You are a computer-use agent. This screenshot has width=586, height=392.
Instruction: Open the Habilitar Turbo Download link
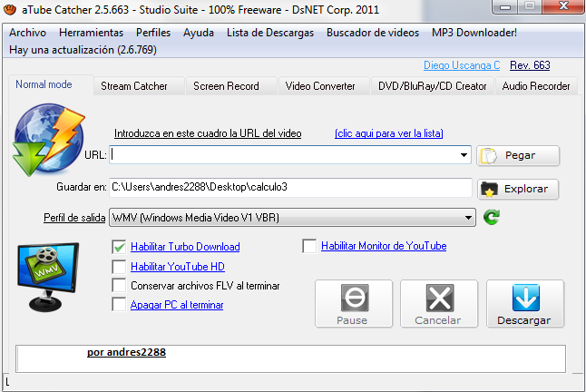185,247
